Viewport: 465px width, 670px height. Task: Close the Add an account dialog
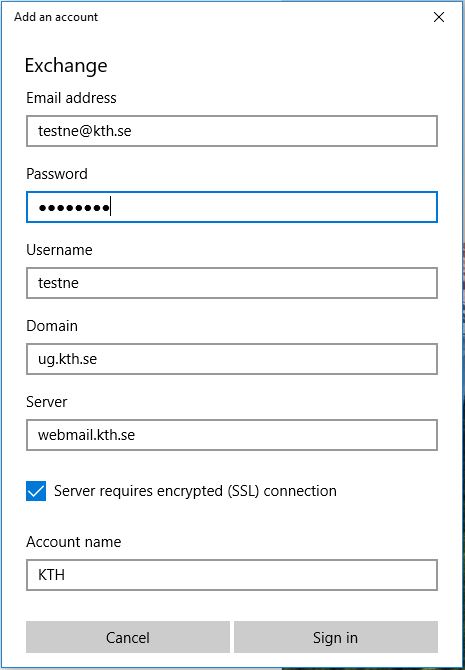(439, 17)
